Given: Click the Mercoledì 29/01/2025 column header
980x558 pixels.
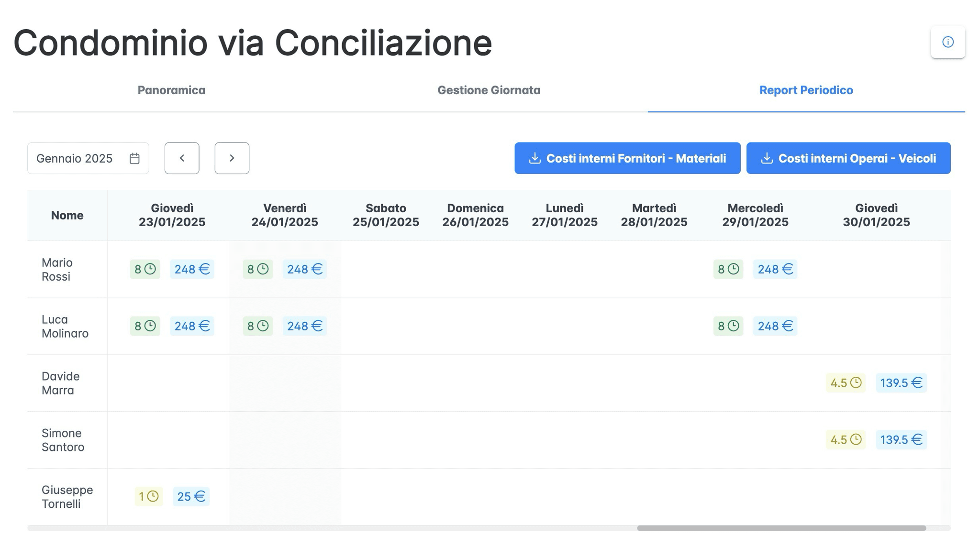Looking at the screenshot, I should [755, 216].
